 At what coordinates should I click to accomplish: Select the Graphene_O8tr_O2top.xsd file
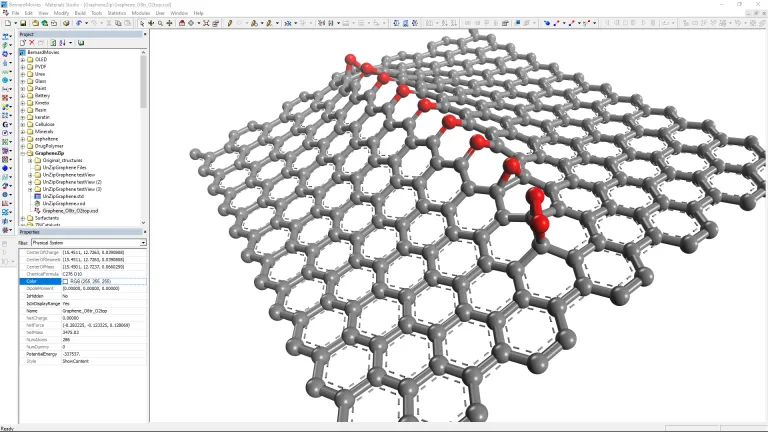coord(70,211)
